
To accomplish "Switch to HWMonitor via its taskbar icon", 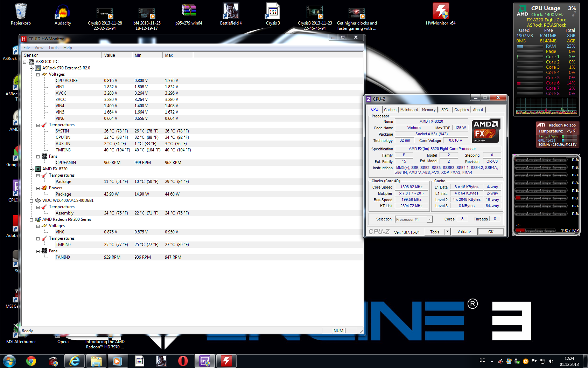I will point(226,361).
